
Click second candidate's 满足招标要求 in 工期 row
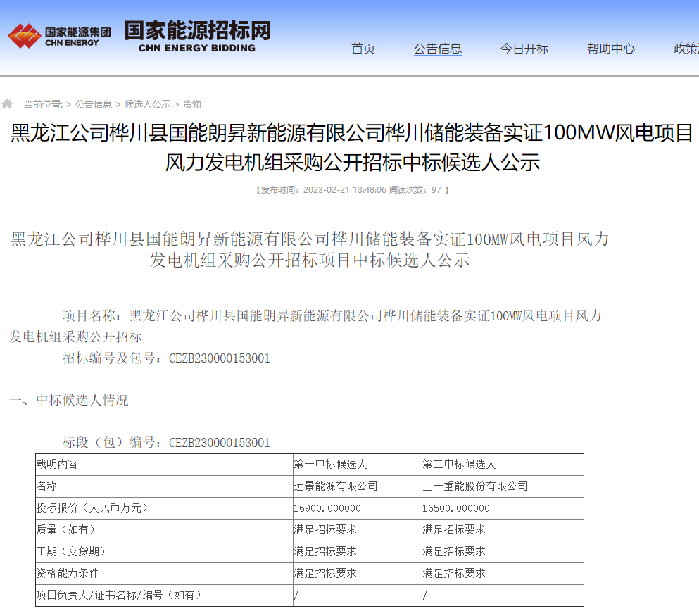(503, 552)
